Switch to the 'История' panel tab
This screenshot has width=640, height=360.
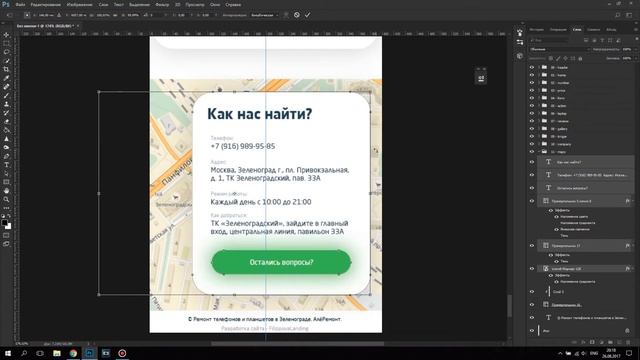coord(537,29)
